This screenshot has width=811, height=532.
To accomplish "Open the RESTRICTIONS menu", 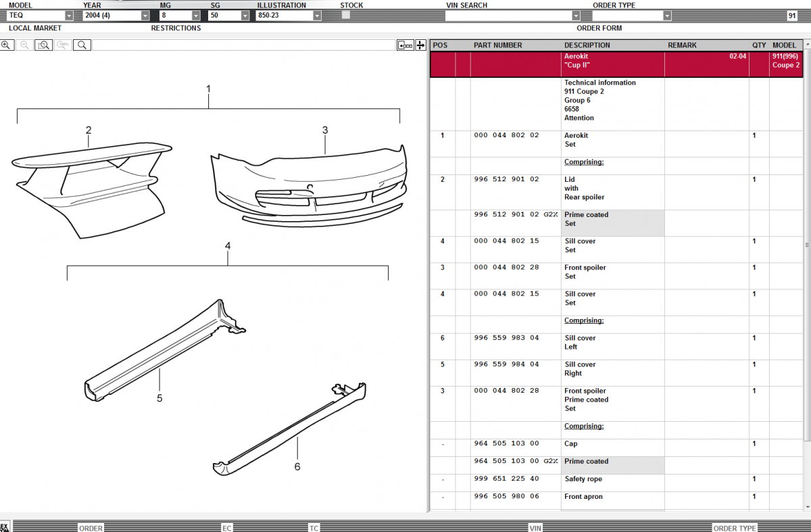I will coord(176,28).
